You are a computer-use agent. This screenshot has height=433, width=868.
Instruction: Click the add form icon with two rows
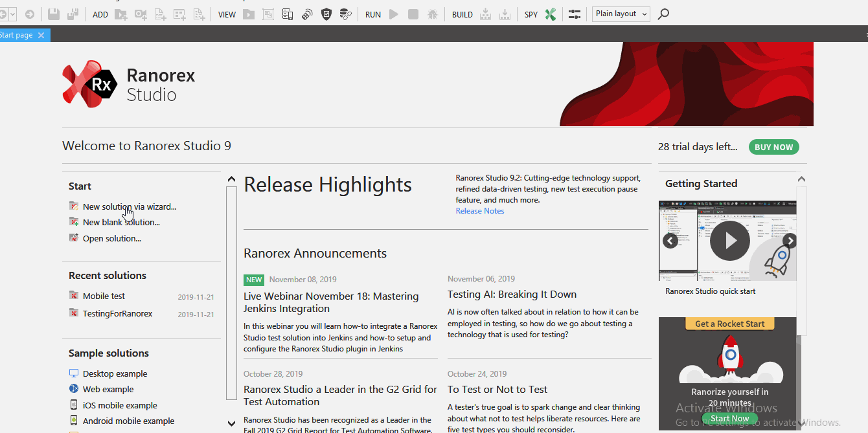pyautogui.click(x=179, y=14)
